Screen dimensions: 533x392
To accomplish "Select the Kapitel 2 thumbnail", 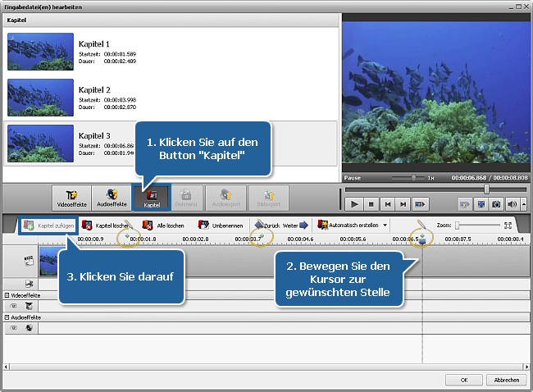I will (x=40, y=96).
